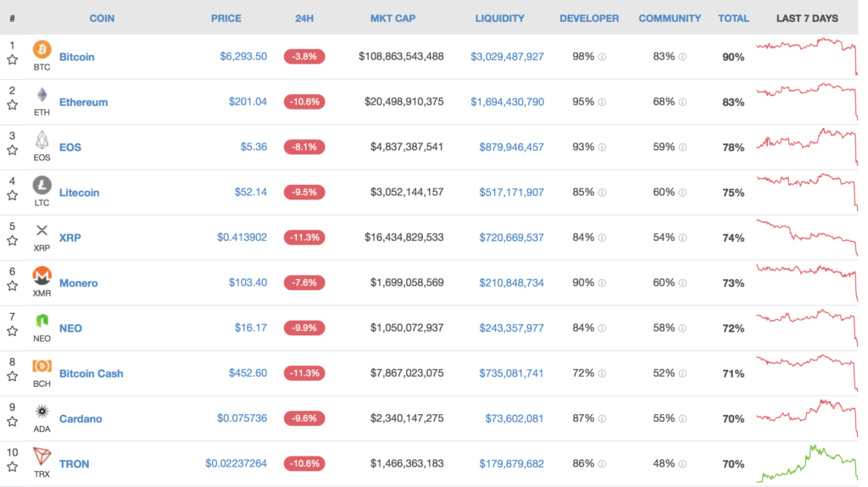The width and height of the screenshot is (868, 487).
Task: Click the Cardano ADA logo icon
Action: (x=42, y=411)
